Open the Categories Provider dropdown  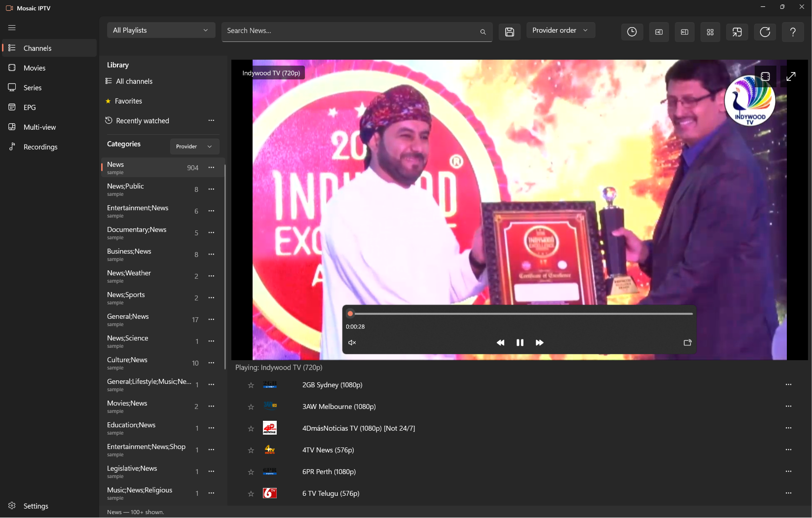pyautogui.click(x=194, y=147)
